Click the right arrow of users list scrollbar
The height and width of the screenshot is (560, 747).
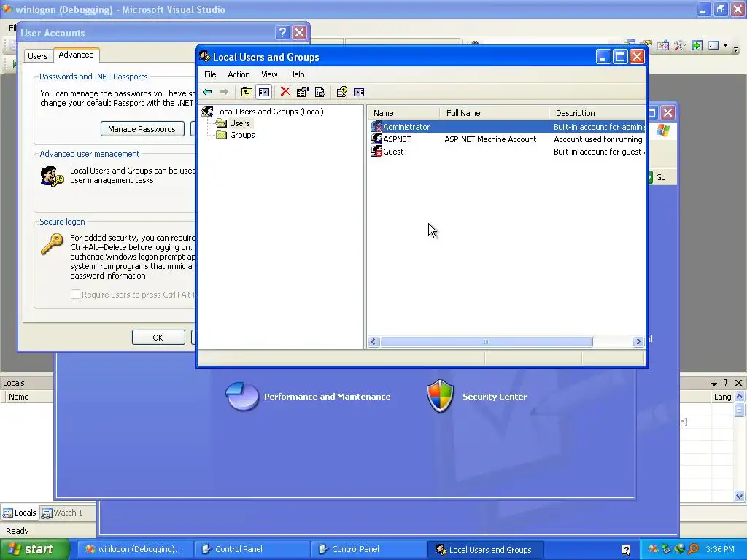[x=638, y=341]
